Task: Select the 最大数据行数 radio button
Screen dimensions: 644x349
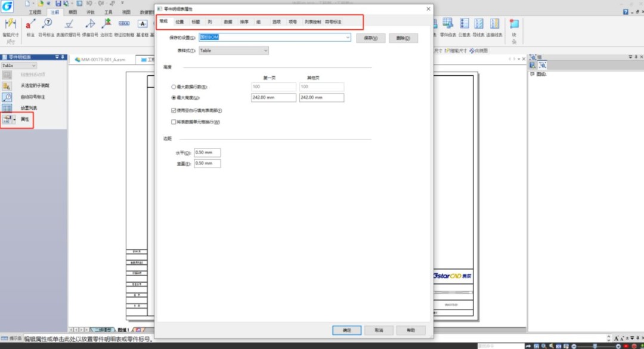Action: click(174, 87)
